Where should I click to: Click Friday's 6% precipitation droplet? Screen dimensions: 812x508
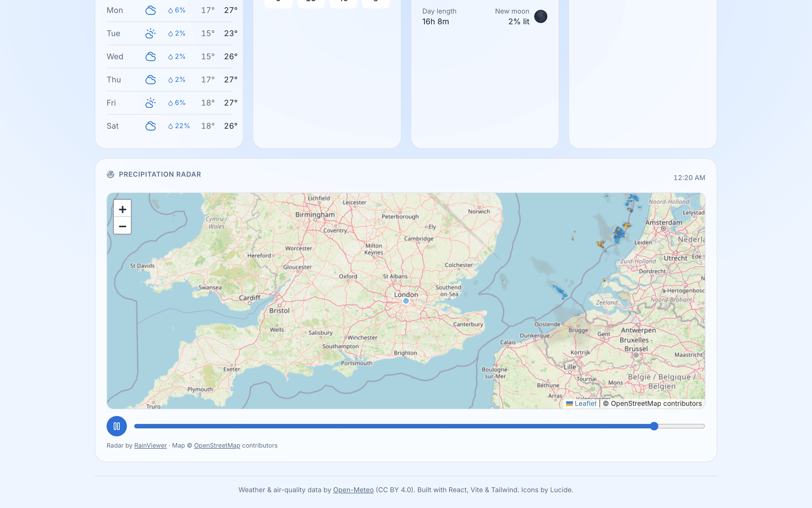tap(171, 103)
